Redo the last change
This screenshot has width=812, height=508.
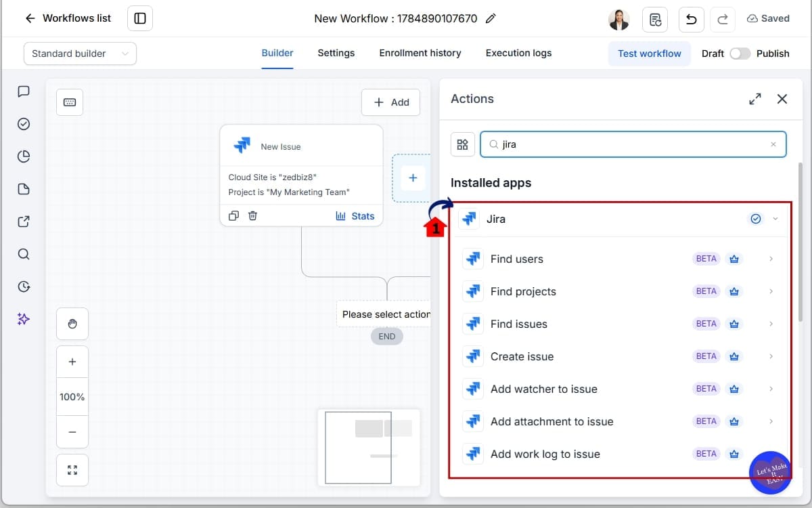(723, 19)
